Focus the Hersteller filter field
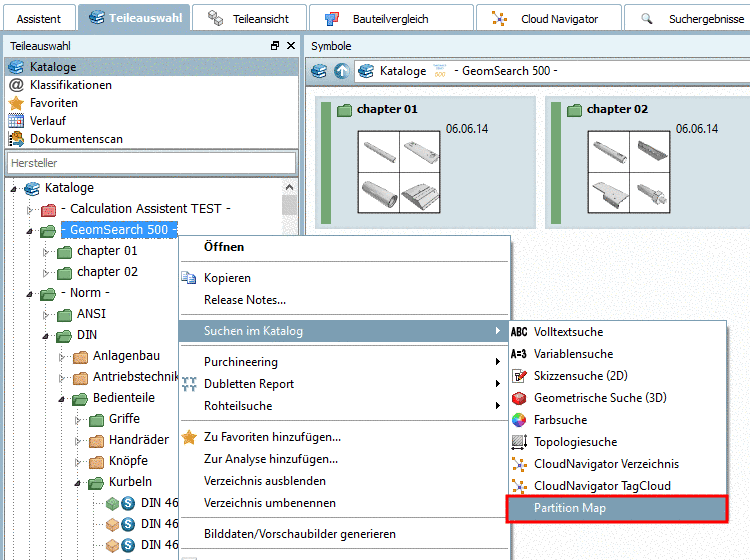Viewport: 750px width, 560px height. [151, 163]
